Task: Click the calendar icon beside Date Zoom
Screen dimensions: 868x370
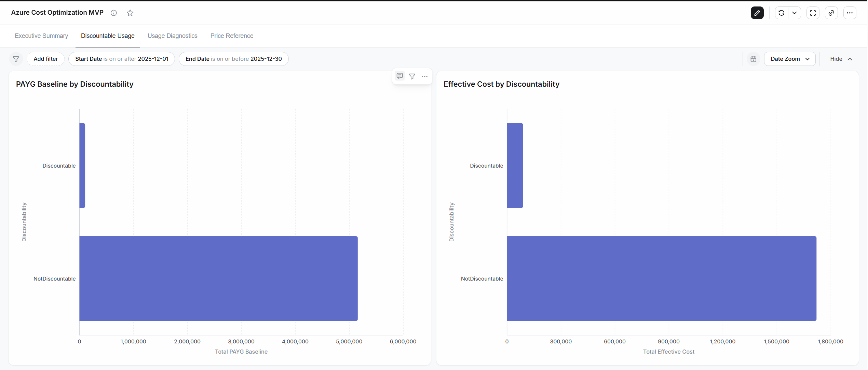Action: tap(754, 59)
